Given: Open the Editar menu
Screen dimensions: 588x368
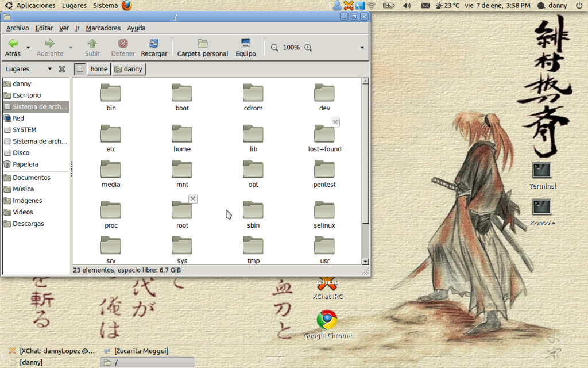Looking at the screenshot, I should pos(44,28).
